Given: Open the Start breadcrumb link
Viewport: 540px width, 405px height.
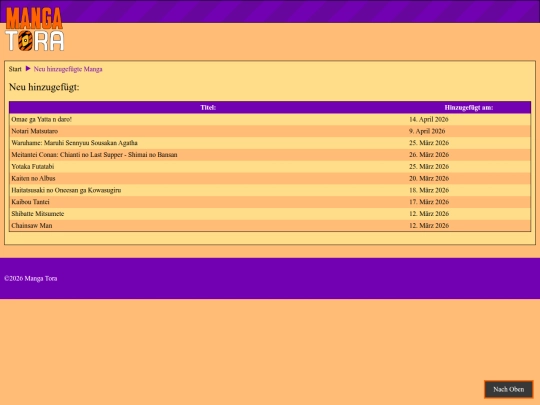Looking at the screenshot, I should coord(15,69).
